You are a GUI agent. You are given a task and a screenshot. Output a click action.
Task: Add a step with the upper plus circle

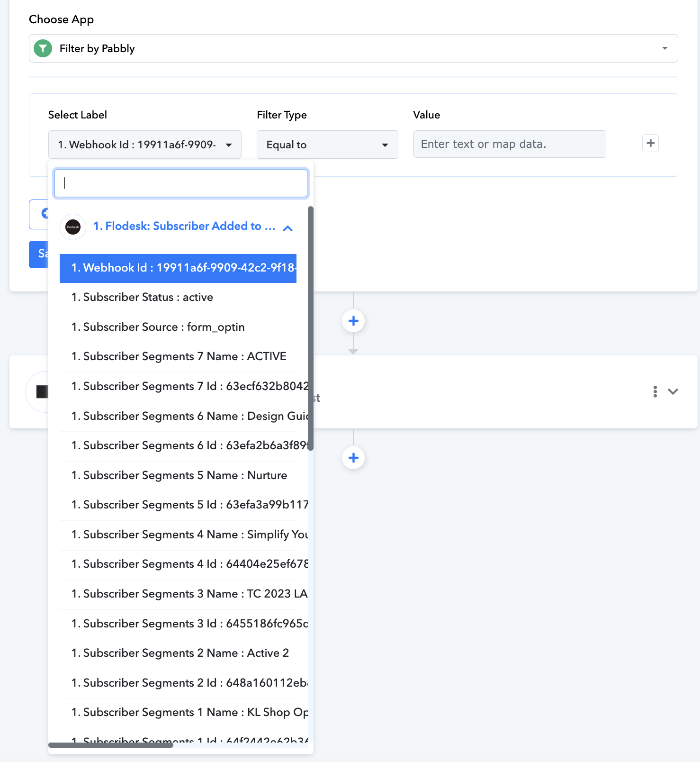coord(353,321)
